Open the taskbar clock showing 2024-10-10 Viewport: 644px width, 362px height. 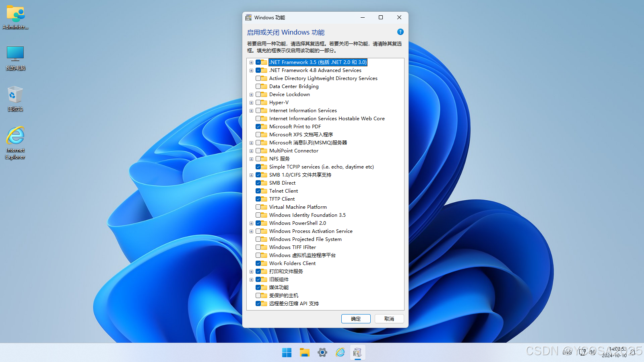[615, 352]
